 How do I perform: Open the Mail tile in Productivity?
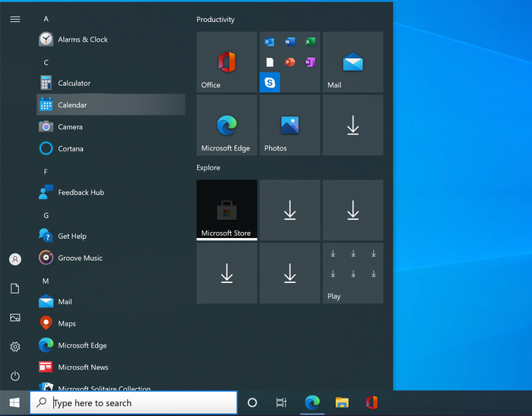point(353,62)
